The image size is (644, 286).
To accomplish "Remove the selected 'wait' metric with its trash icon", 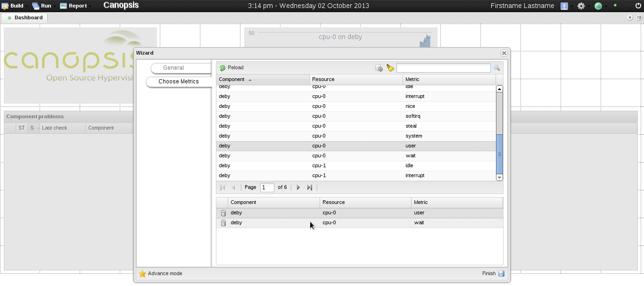I will 223,223.
